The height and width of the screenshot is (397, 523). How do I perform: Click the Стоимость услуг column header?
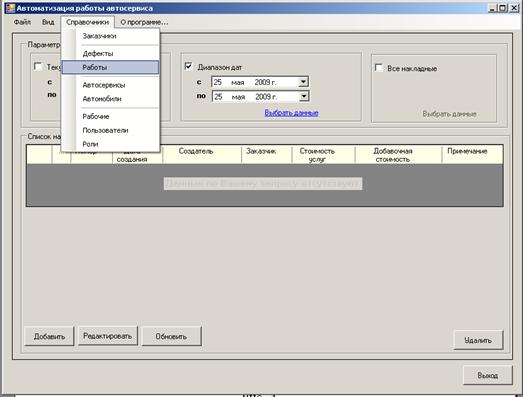coord(317,155)
